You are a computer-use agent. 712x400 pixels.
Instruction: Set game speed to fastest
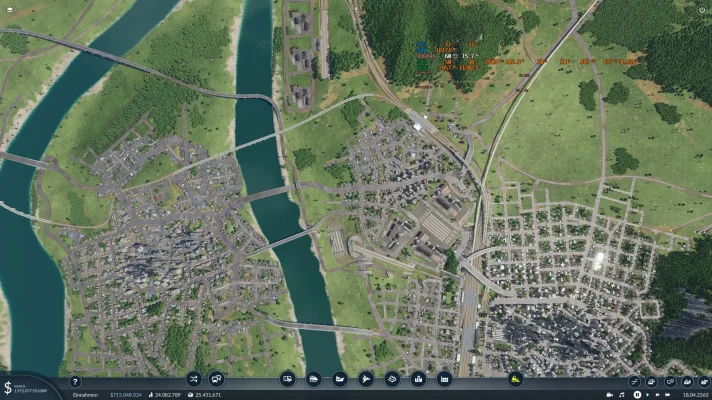(668, 395)
